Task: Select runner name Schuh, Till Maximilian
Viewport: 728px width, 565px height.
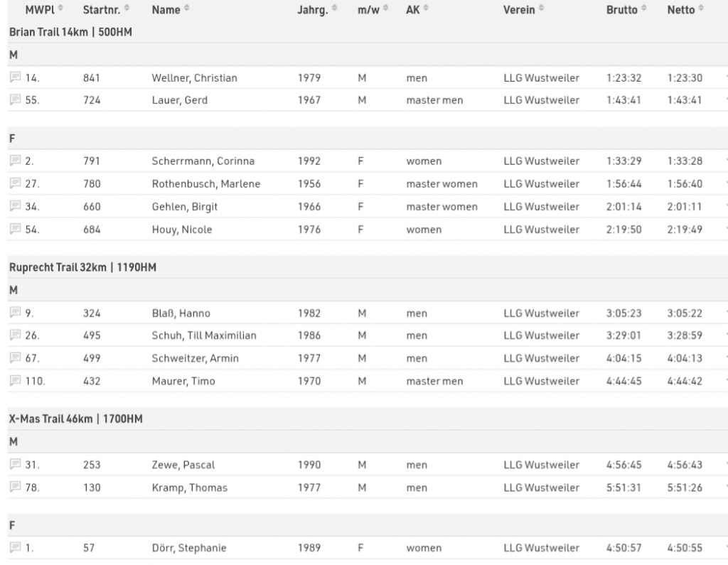Action: 204,336
